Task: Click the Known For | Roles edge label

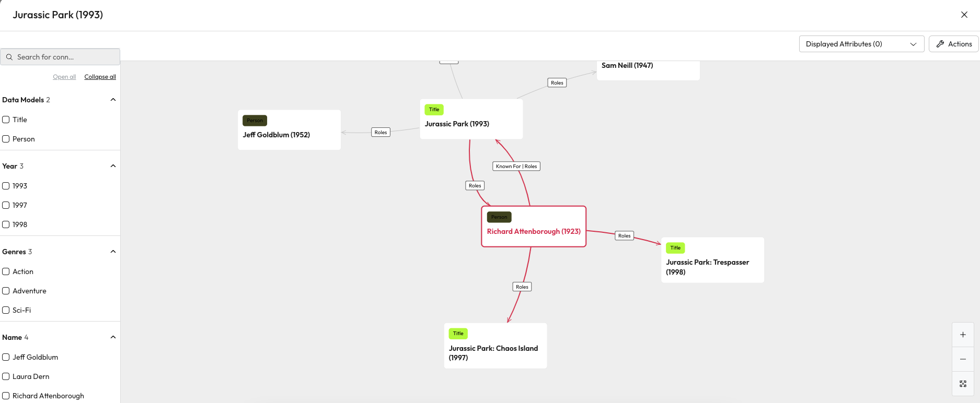Action: (x=516, y=167)
